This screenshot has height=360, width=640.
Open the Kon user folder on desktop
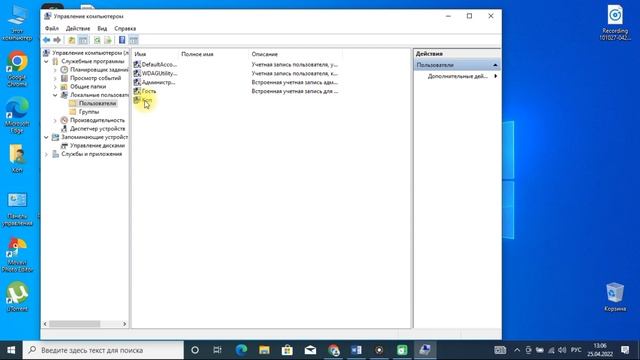[17, 159]
